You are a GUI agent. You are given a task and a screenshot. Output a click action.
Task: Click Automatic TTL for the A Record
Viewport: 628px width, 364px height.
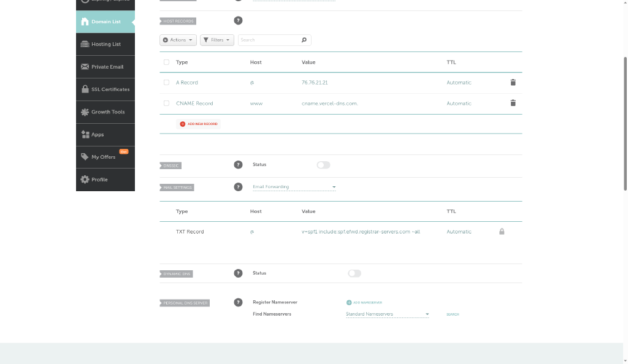click(459, 82)
